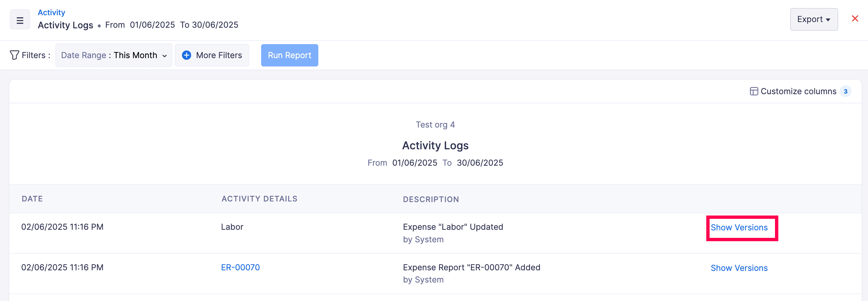Show versions for the Labor expense
This screenshot has height=301, width=868.
tap(739, 227)
